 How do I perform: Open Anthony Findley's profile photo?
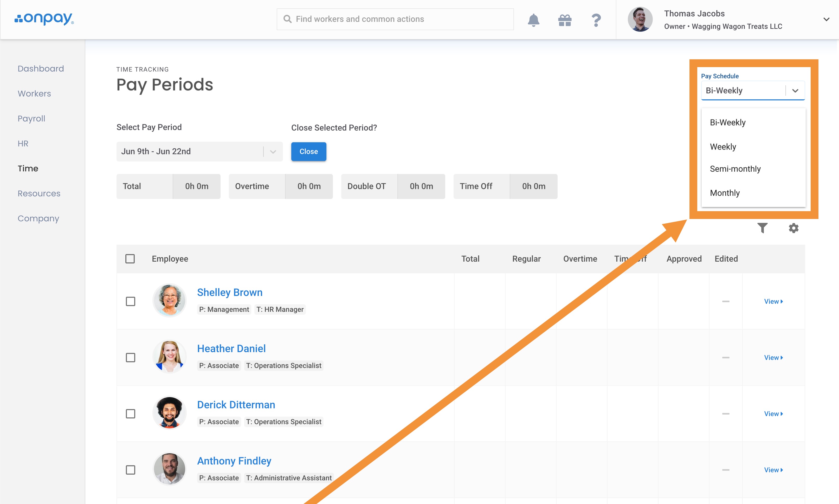tap(169, 469)
